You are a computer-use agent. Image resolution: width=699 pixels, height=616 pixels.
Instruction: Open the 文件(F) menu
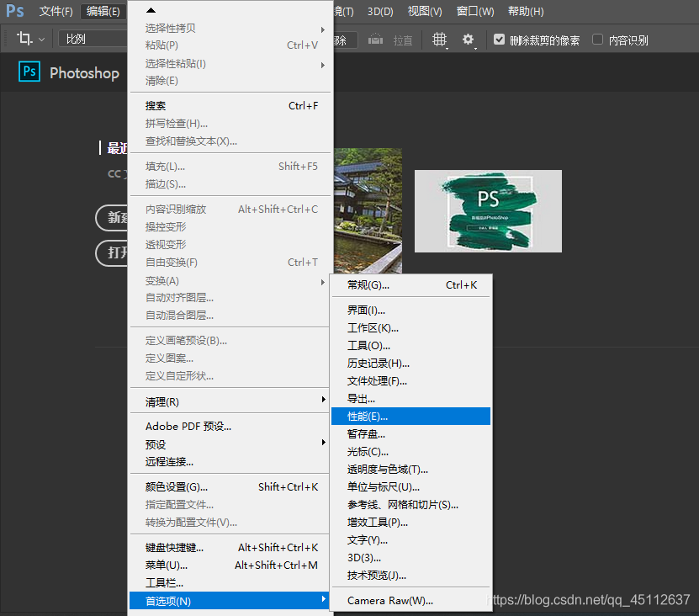tap(56, 11)
